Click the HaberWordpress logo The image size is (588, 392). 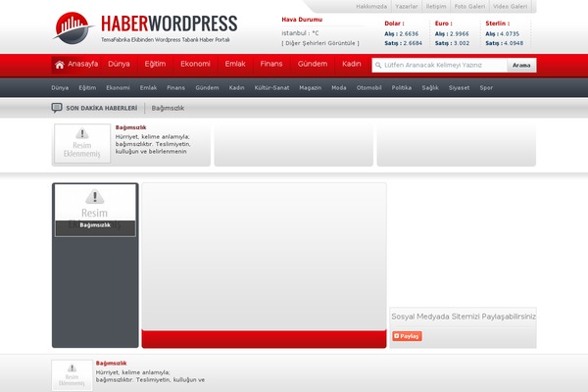click(145, 28)
